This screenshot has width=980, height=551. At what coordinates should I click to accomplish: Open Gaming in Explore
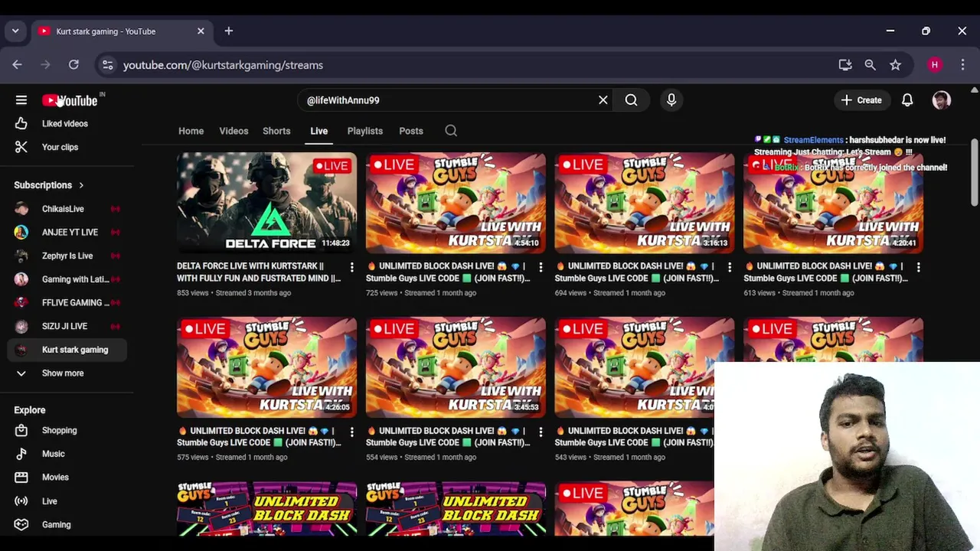point(67,524)
